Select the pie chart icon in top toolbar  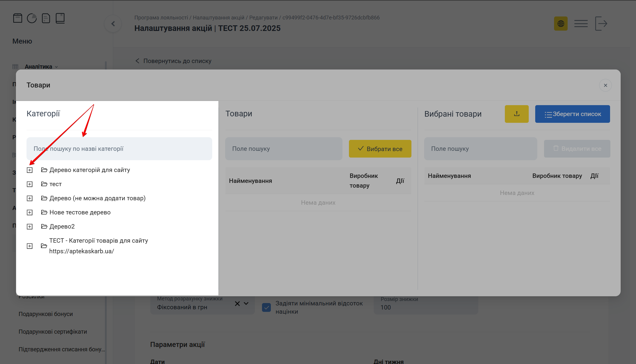(32, 18)
